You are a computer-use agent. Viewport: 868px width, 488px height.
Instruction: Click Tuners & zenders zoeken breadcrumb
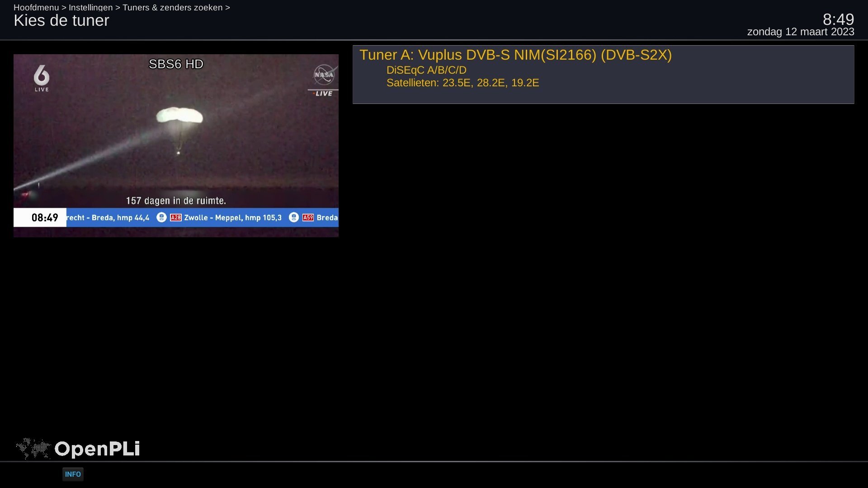[x=172, y=7]
